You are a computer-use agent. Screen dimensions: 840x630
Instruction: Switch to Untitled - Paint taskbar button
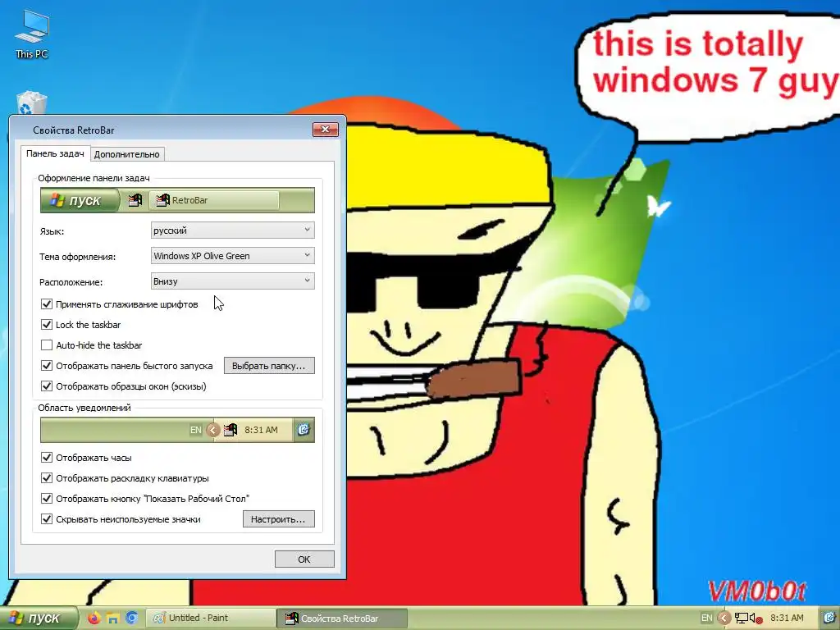[211, 619]
